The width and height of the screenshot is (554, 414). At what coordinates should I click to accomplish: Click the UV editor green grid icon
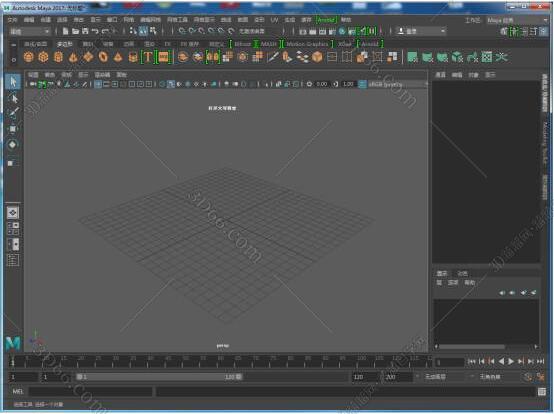pyautogui.click(x=487, y=57)
